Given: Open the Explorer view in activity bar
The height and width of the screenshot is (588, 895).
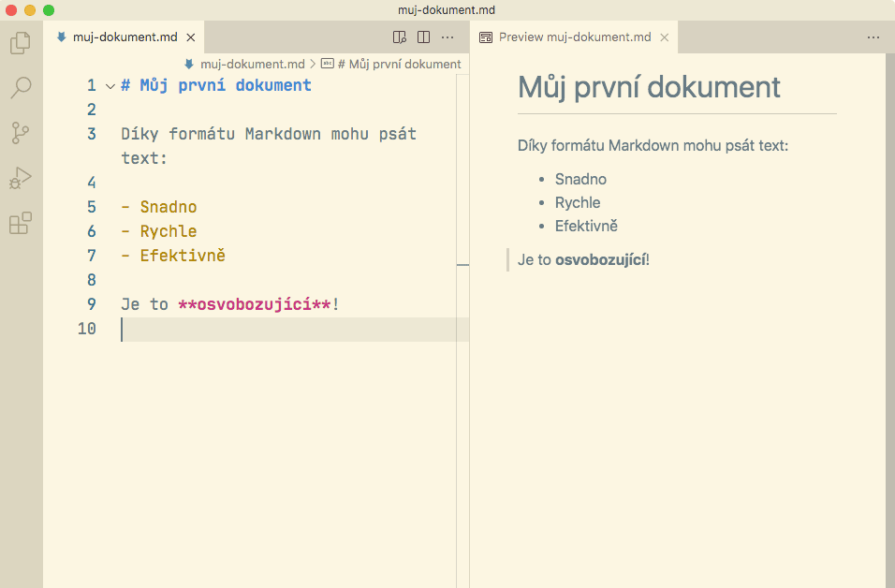Looking at the screenshot, I should tap(21, 43).
